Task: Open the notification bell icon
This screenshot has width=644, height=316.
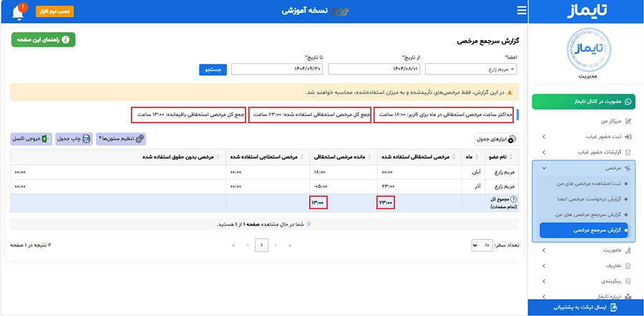Action: coord(19,11)
